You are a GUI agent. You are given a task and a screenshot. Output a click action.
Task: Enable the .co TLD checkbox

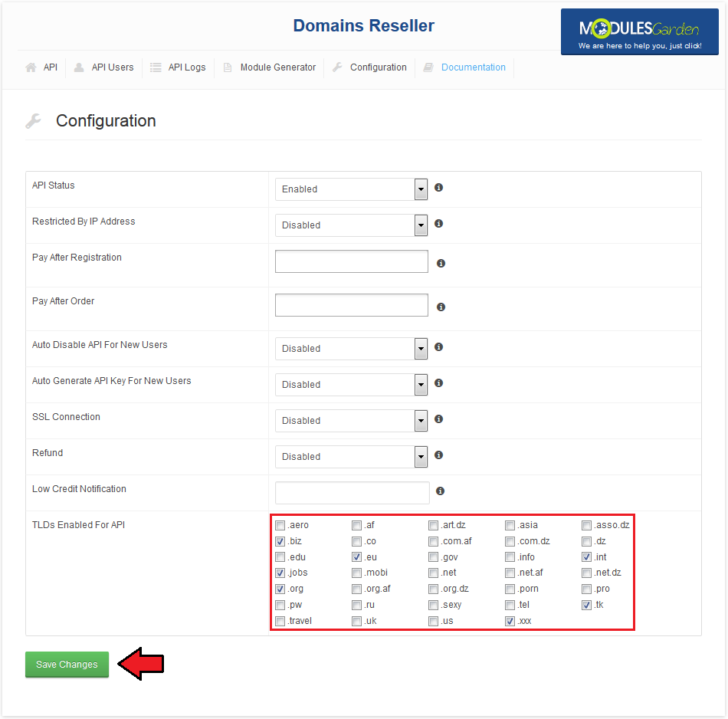click(x=356, y=541)
